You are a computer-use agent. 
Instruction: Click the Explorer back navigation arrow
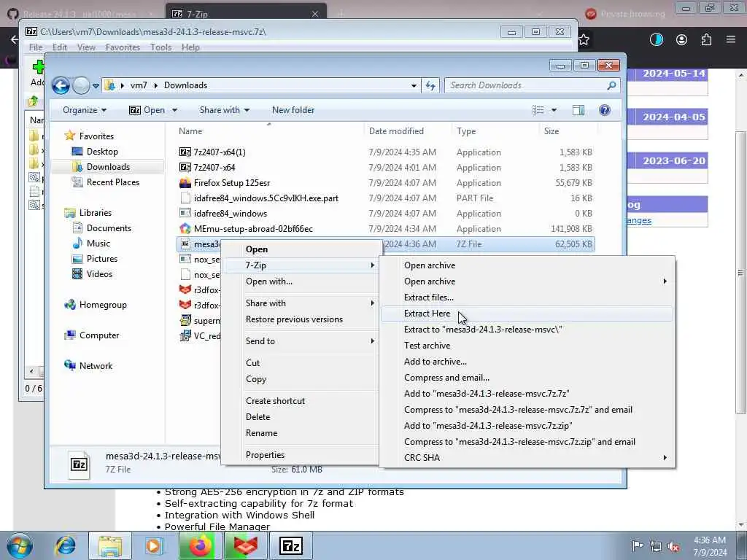[61, 86]
